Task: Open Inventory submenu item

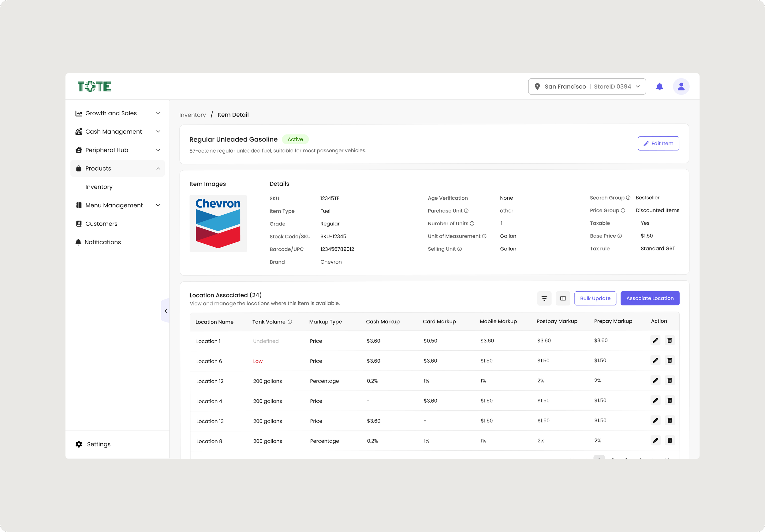Action: click(x=99, y=187)
